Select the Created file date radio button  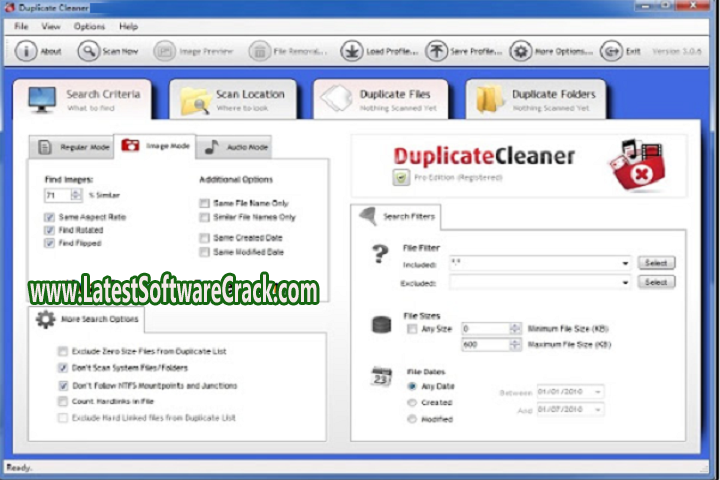[x=412, y=402]
